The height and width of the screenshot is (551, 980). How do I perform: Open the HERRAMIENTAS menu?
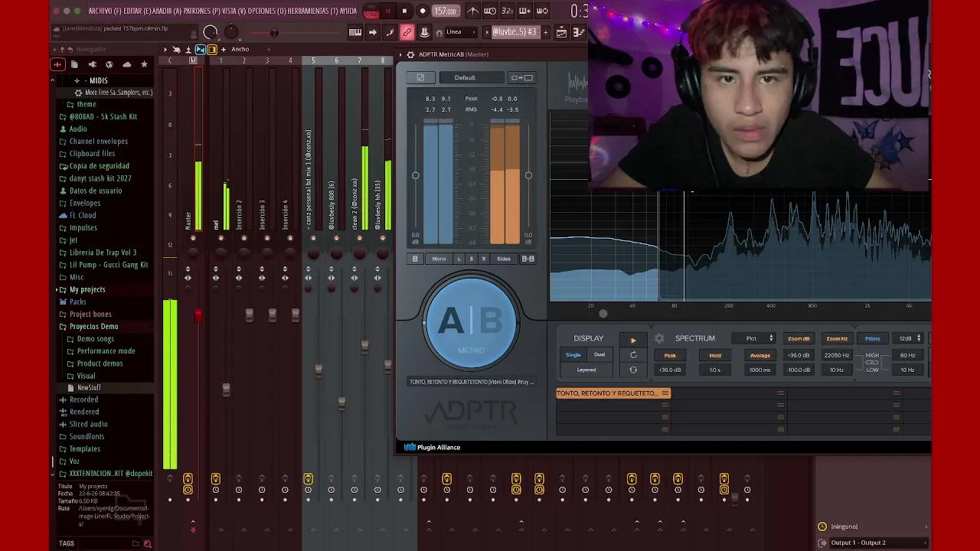click(x=312, y=11)
